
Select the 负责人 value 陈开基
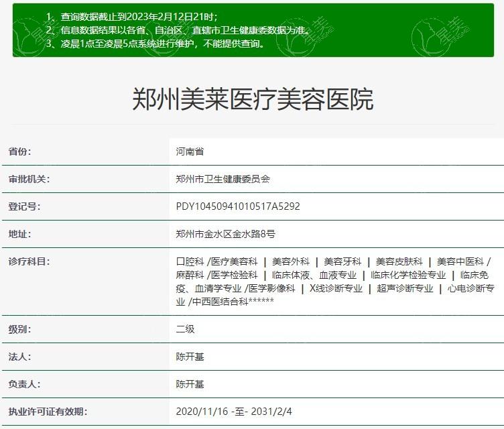190,384
